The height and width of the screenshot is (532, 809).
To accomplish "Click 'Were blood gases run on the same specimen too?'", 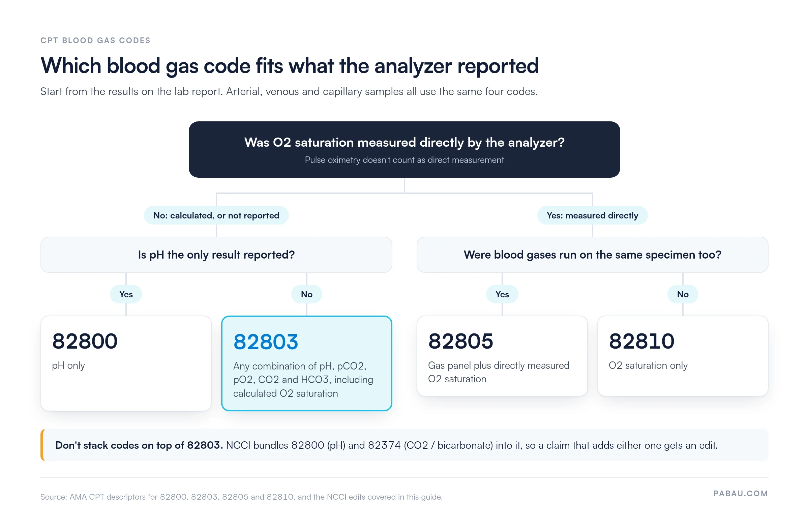I will [x=592, y=255].
